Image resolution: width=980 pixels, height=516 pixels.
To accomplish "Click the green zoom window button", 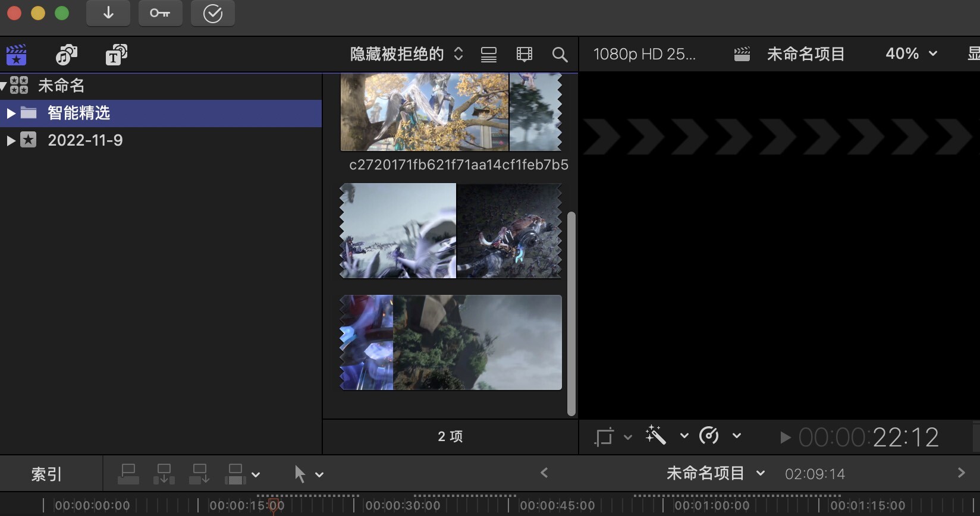I will pos(62,13).
